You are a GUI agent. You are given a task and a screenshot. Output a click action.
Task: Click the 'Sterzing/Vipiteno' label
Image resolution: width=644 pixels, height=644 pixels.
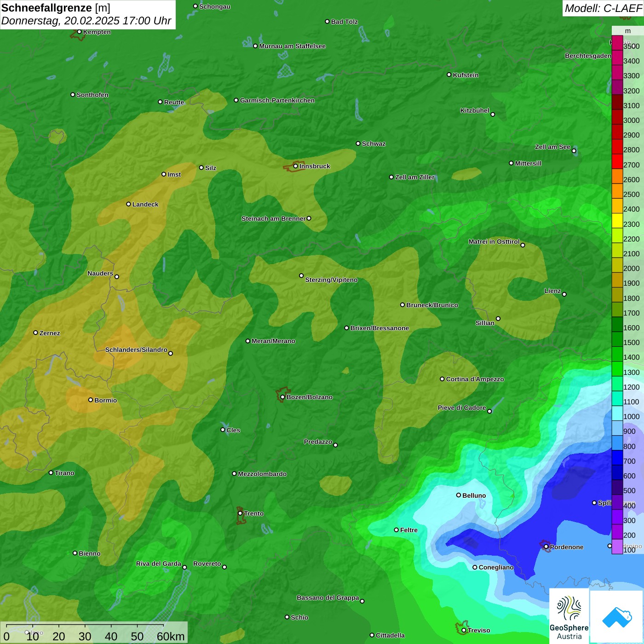332,280
